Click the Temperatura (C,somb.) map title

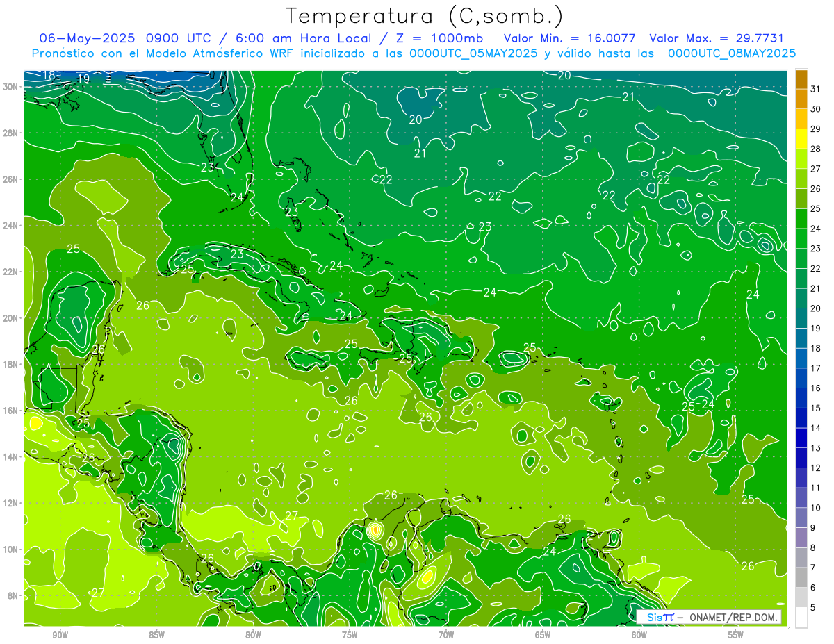pos(425,16)
